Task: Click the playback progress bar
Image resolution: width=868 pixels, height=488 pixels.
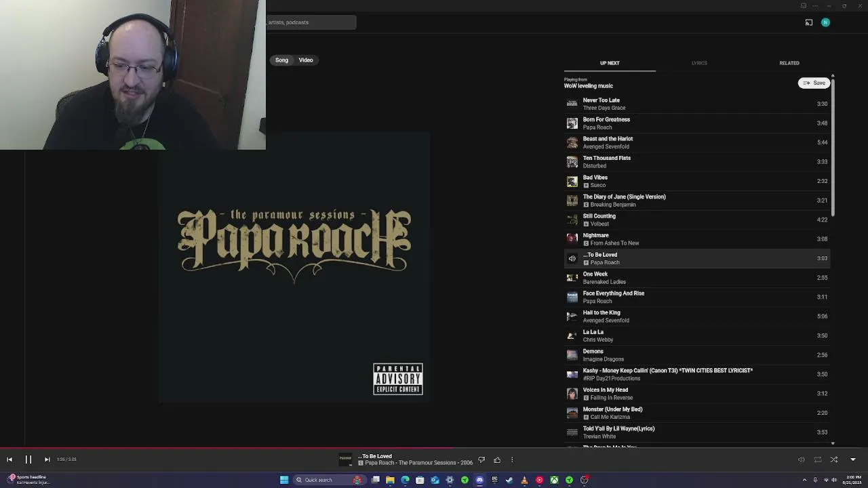Action: point(434,448)
